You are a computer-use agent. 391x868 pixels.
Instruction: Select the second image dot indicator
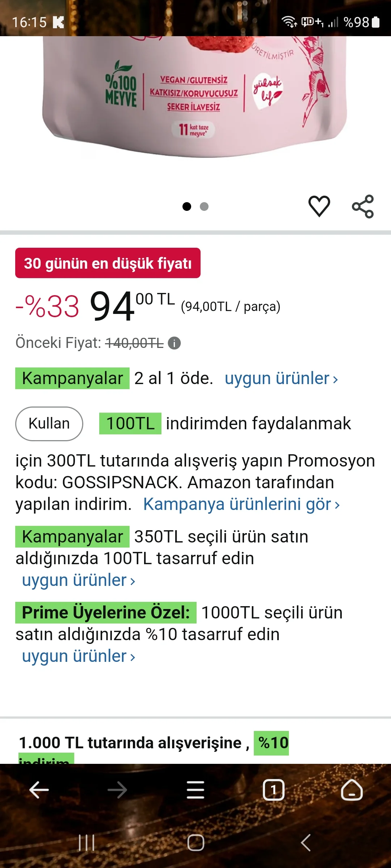pyautogui.click(x=204, y=207)
